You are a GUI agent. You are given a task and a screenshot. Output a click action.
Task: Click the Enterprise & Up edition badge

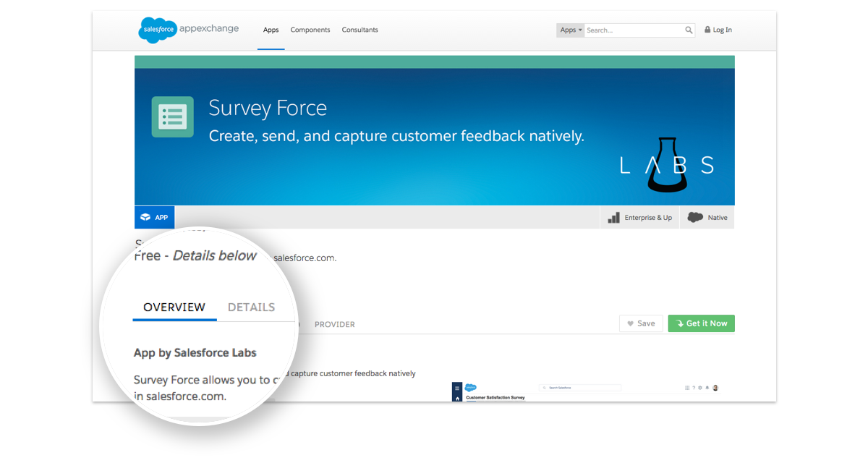coord(640,218)
